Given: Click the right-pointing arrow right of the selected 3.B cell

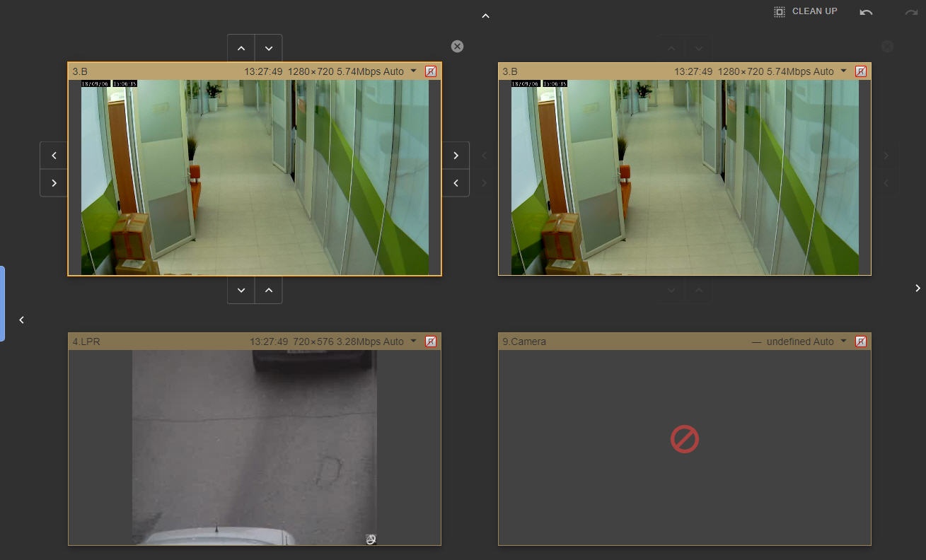Looking at the screenshot, I should 456,156.
